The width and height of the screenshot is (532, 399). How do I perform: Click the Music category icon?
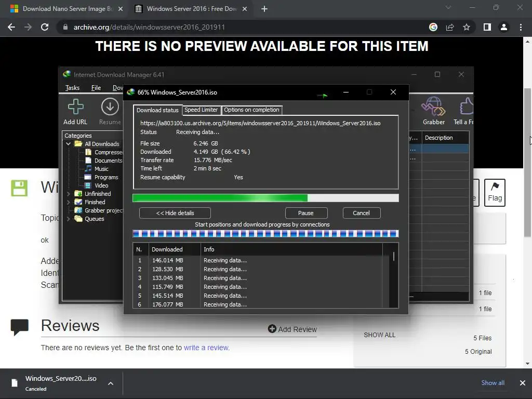[88, 169]
